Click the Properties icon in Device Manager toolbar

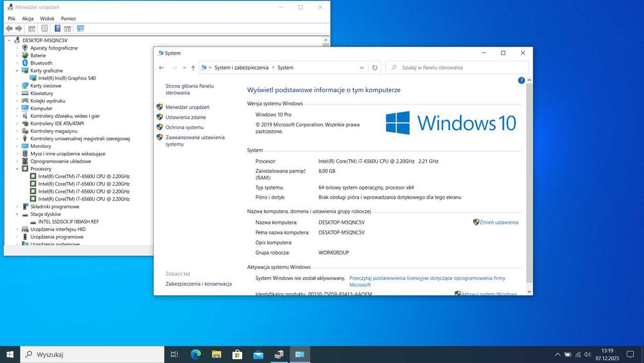click(44, 28)
